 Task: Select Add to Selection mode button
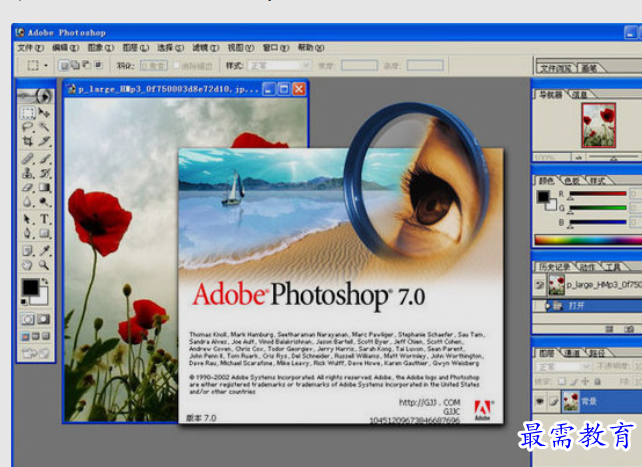click(75, 65)
